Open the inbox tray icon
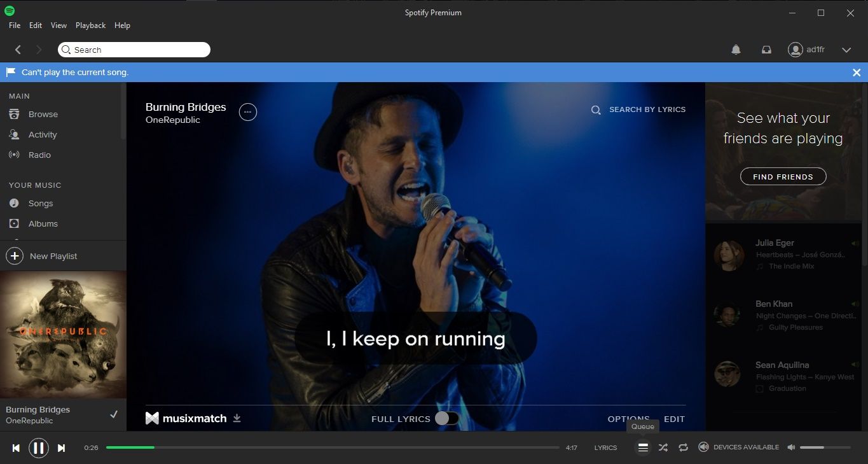868x464 pixels. point(766,50)
